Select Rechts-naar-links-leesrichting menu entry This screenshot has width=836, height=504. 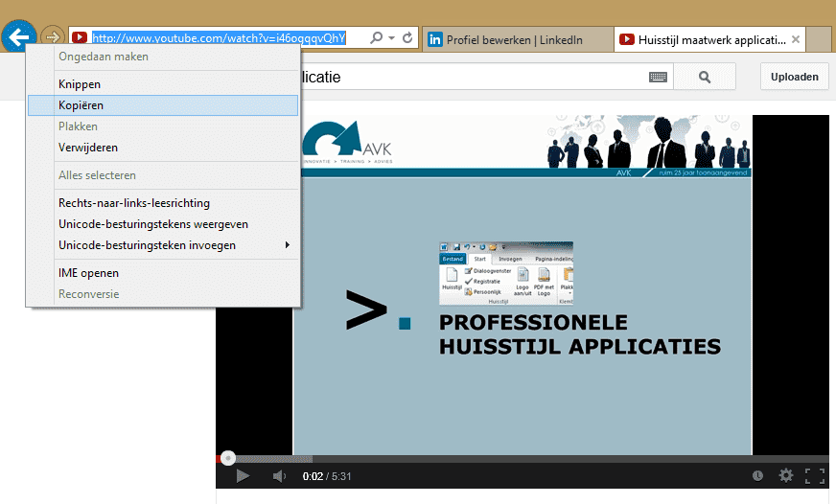coord(163,203)
